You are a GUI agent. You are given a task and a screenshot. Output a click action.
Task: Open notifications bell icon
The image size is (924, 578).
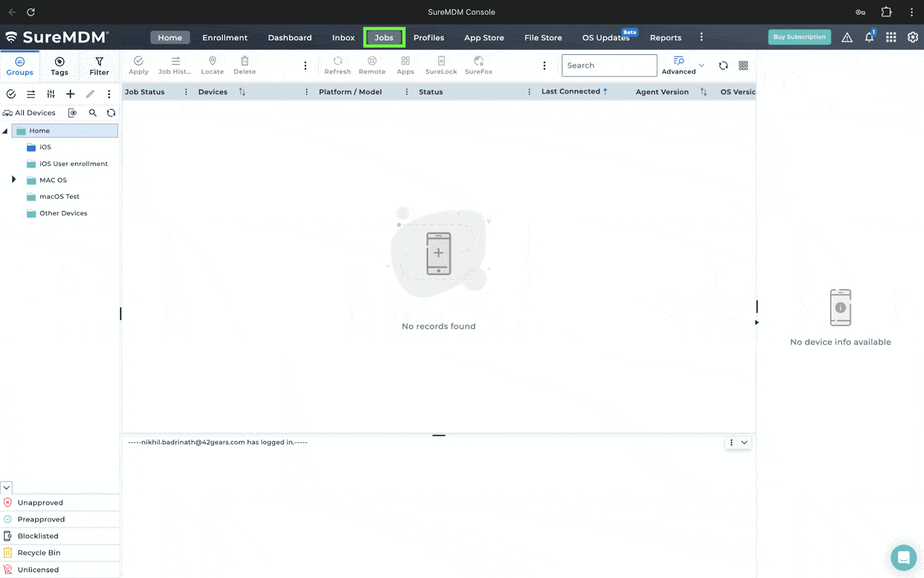tap(869, 38)
